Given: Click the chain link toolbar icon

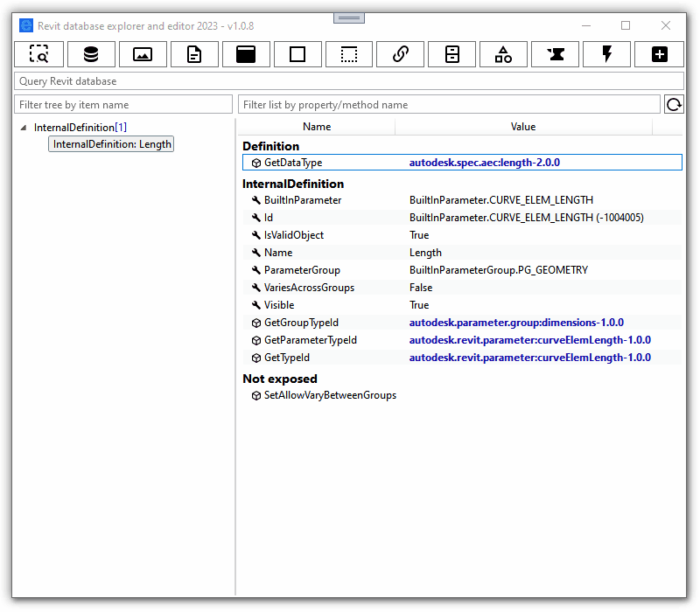Looking at the screenshot, I should 401,54.
